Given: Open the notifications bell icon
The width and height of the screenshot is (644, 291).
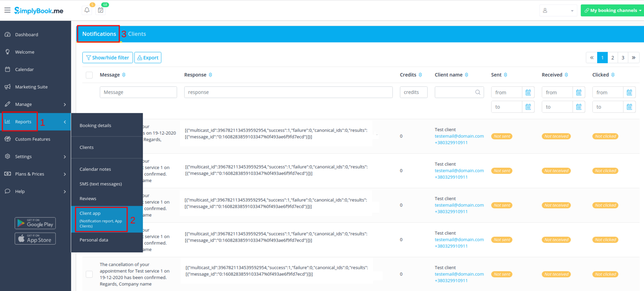Looking at the screenshot, I should (87, 10).
